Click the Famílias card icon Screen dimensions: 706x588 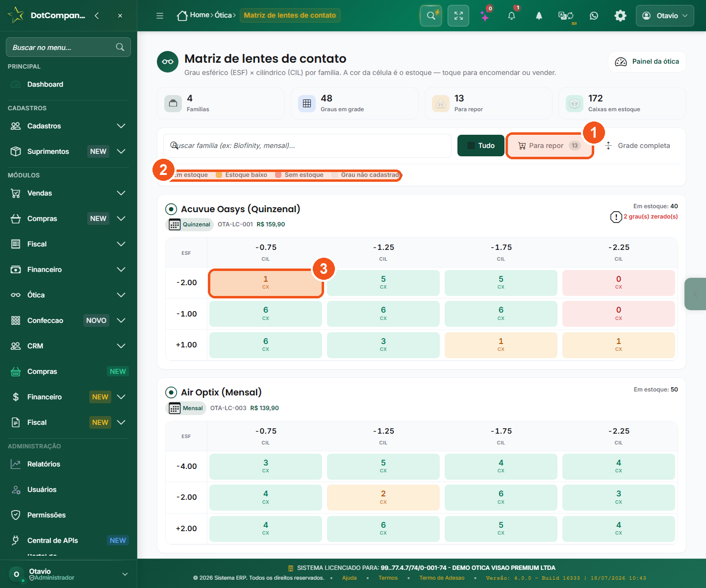173,103
